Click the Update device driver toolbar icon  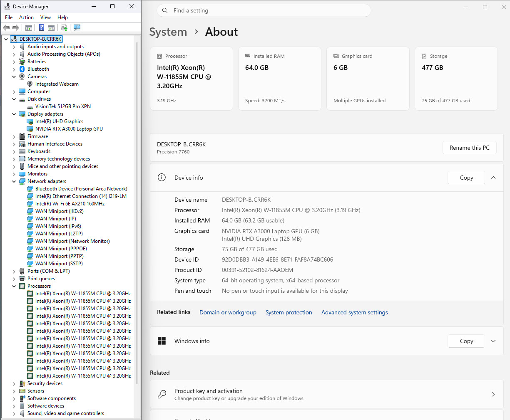[x=64, y=27]
